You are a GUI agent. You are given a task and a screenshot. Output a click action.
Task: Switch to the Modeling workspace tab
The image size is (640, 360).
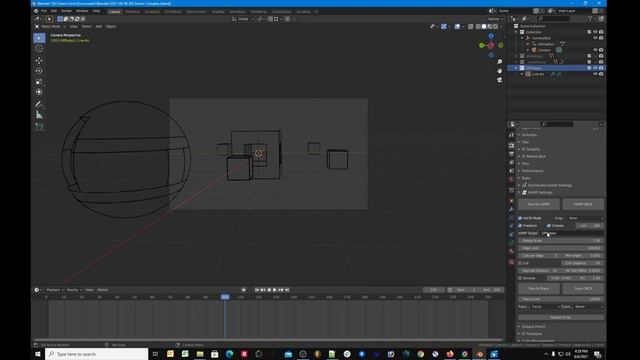(x=132, y=12)
